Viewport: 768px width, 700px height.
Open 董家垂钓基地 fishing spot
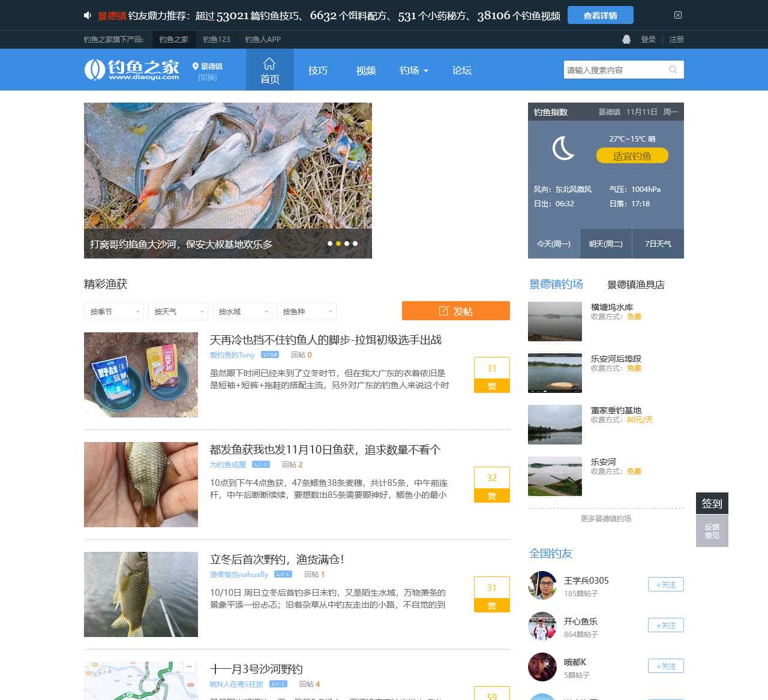coord(616,410)
